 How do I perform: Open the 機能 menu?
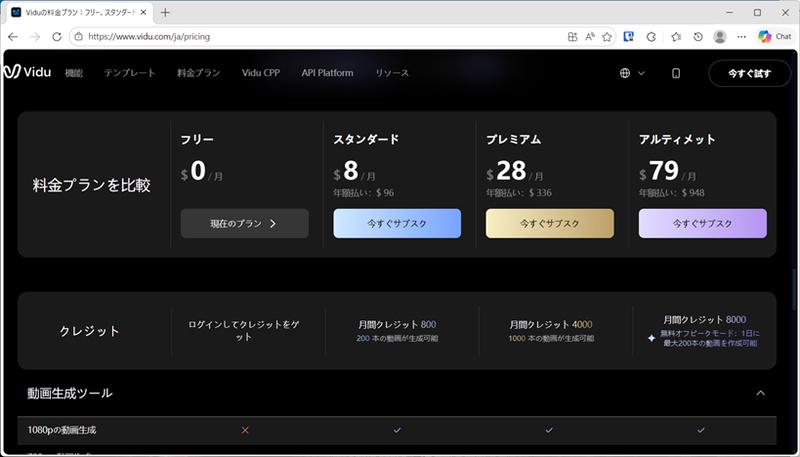(x=73, y=73)
